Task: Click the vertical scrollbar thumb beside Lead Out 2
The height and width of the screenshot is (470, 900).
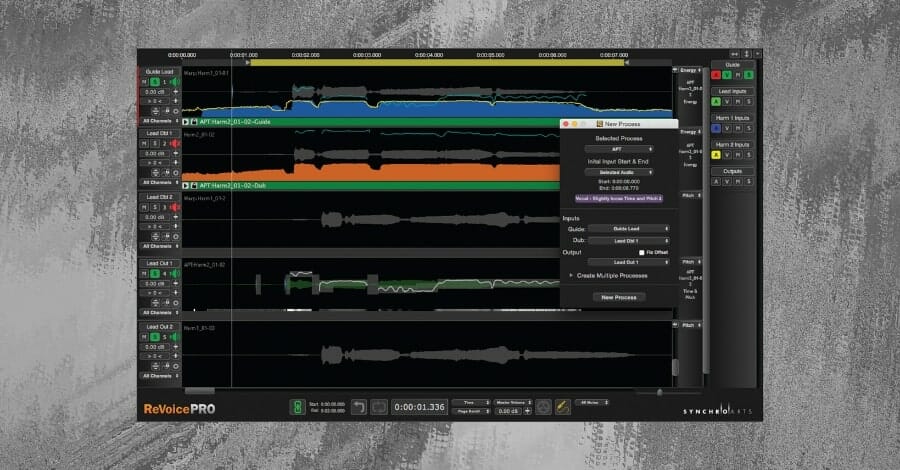Action: click(675, 367)
